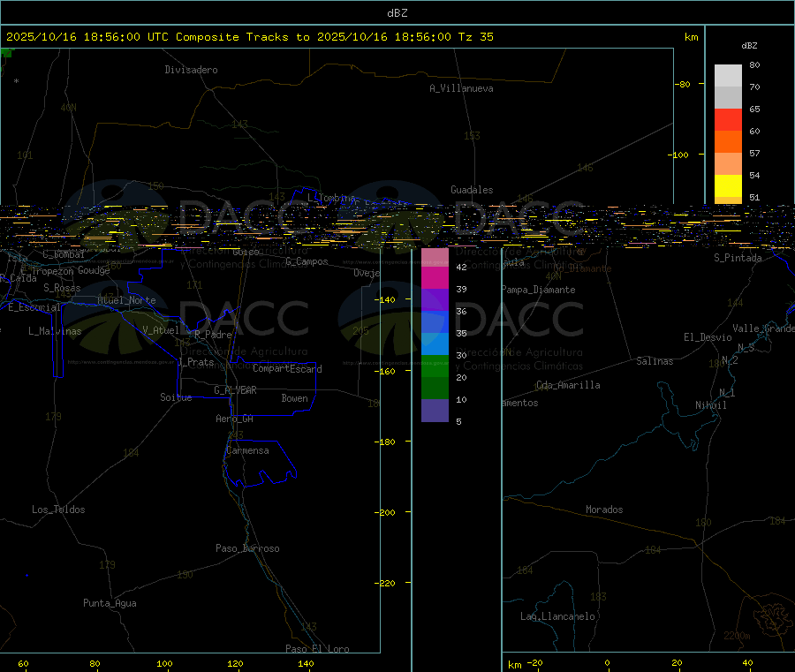Click the -100 km vertical axis tick
This screenshot has height=672, width=795.
[678, 155]
